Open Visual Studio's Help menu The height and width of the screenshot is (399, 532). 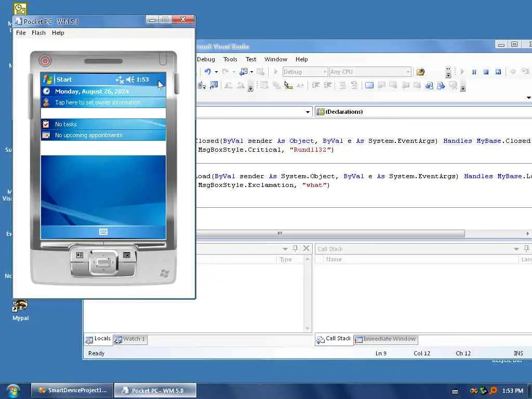pyautogui.click(x=301, y=59)
